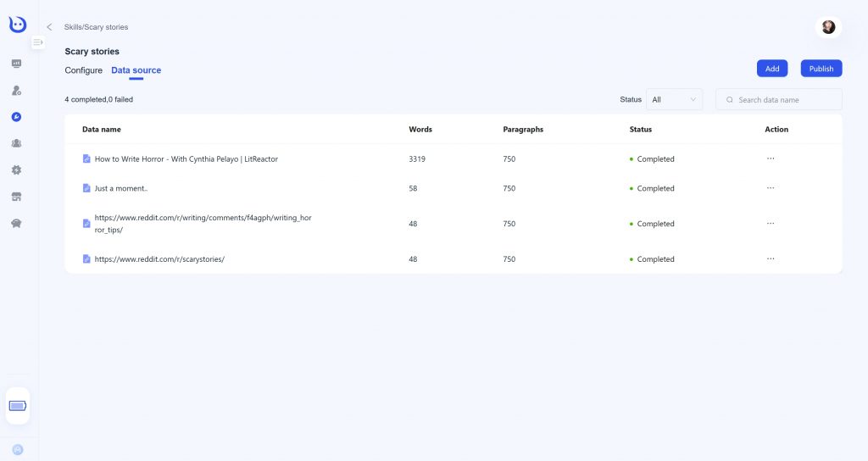The height and width of the screenshot is (461, 868).
Task: Click the Publish button
Action: [821, 69]
